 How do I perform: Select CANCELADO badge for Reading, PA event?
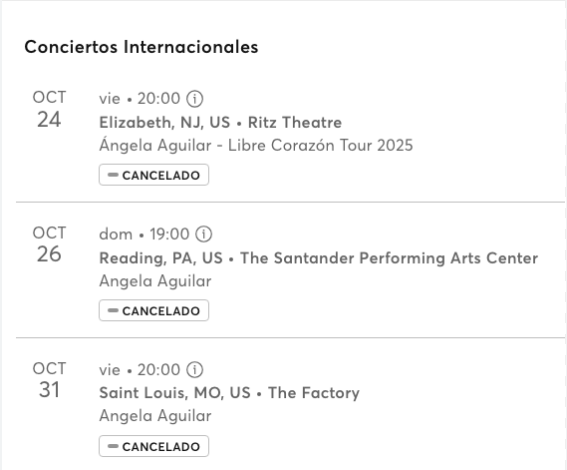point(154,311)
